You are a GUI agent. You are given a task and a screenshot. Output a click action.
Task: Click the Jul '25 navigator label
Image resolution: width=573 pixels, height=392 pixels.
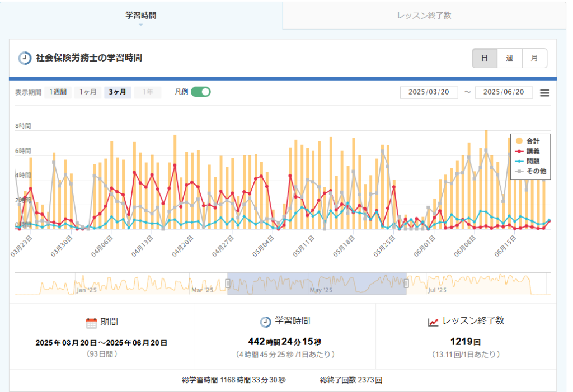pos(438,290)
